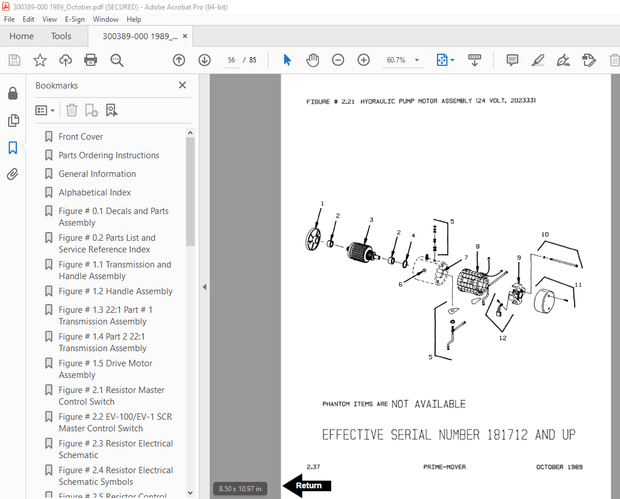Viewport: 620px width, 499px height.
Task: Print the document with printer icon
Action: coord(91,60)
